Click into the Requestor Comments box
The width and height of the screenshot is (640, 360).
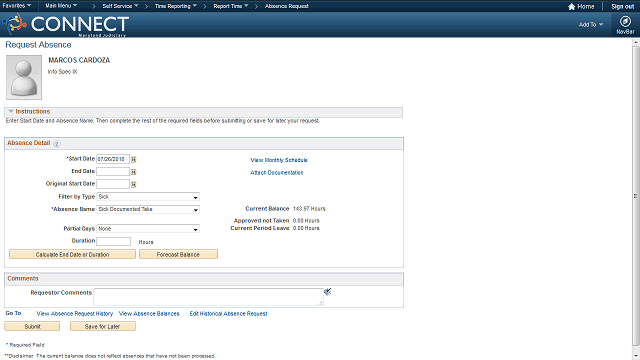[x=209, y=297]
